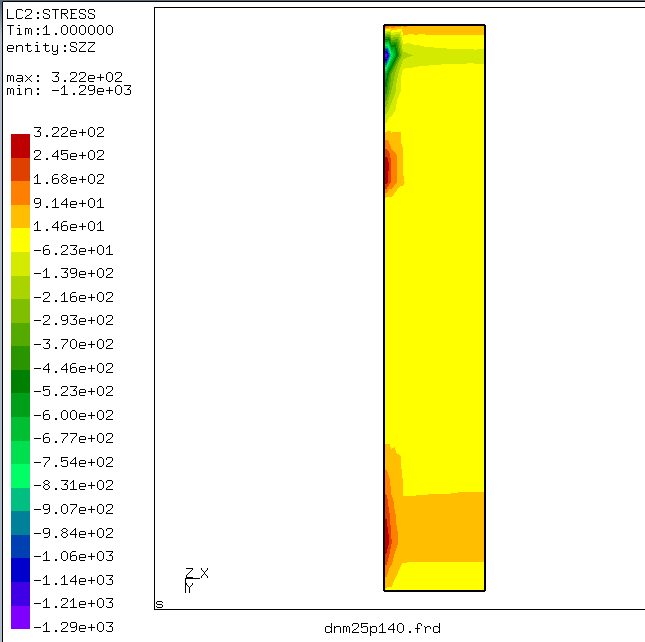Click the legend value -6.23e+01
The image size is (645, 642).
[73, 250]
